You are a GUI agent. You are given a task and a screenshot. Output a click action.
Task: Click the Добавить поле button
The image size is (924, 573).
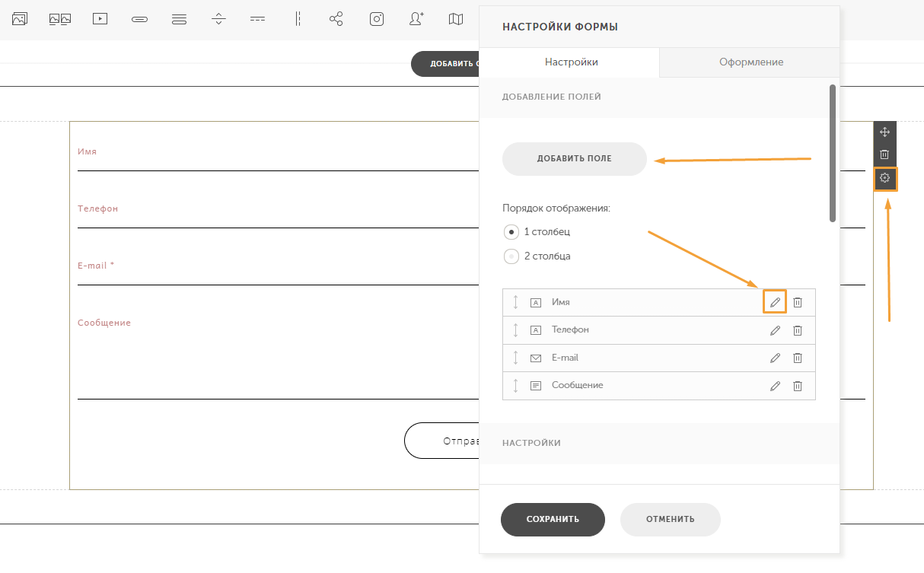click(x=575, y=159)
